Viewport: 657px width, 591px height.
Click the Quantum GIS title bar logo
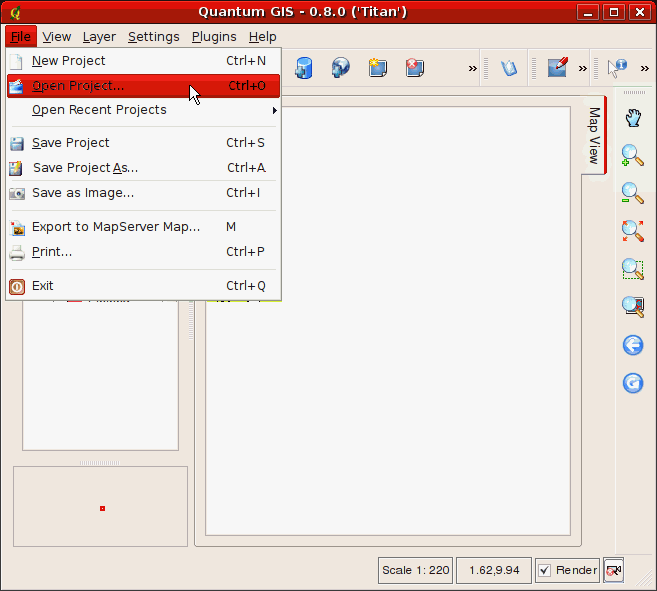point(15,13)
